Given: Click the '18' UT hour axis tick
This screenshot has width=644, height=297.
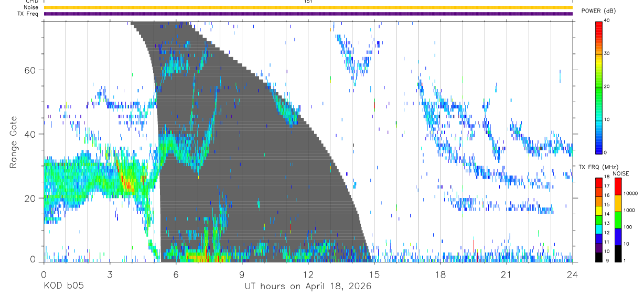Looking at the screenshot, I should click(441, 274).
